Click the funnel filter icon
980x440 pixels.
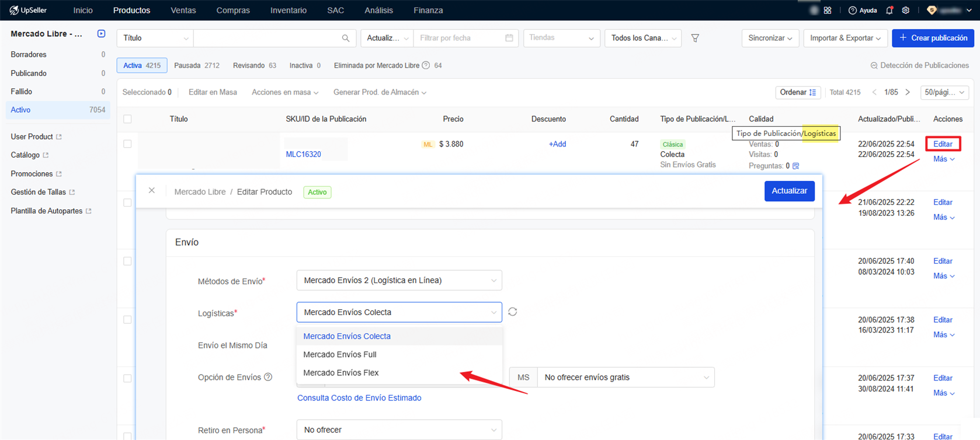pyautogui.click(x=695, y=38)
